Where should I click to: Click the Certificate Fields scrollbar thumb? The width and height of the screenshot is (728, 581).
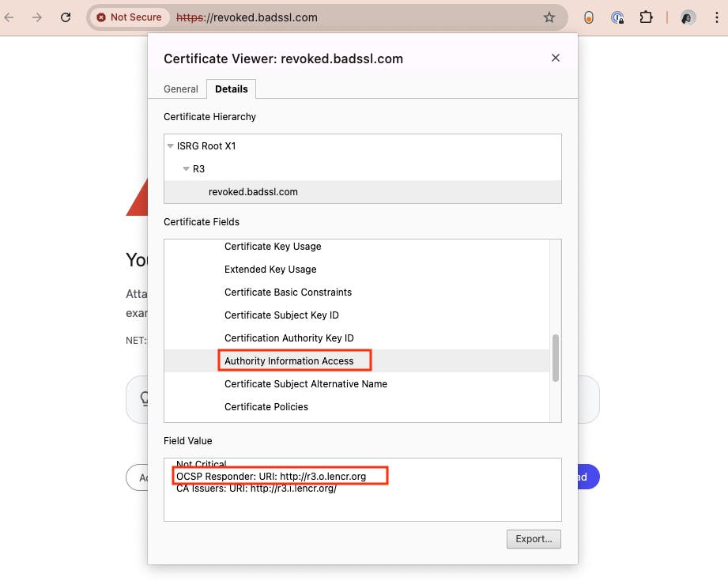(x=555, y=357)
